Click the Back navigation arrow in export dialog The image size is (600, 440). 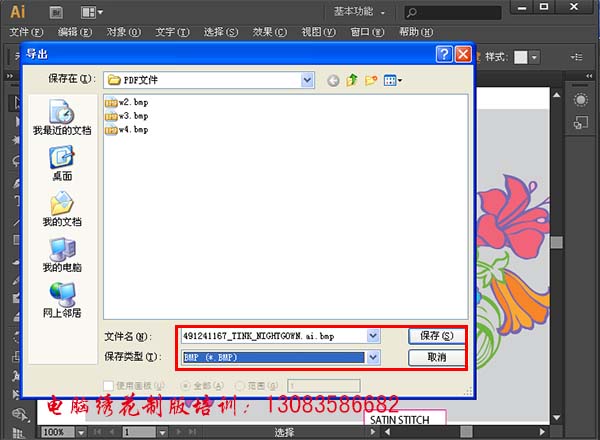coord(333,80)
